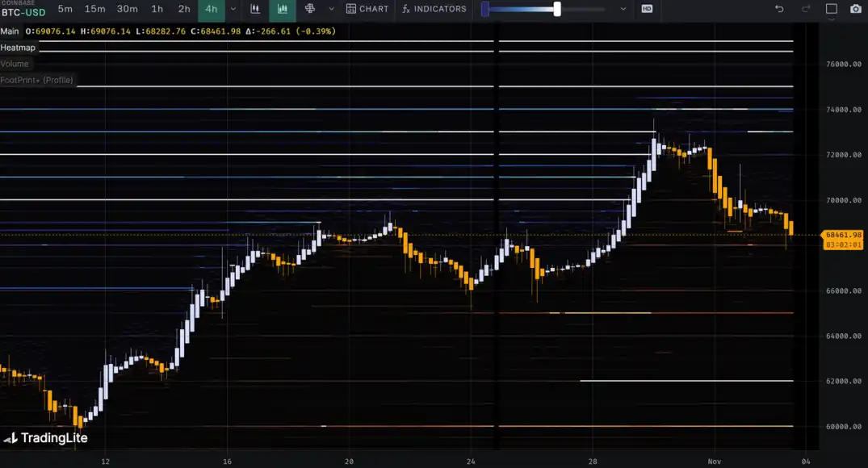Image resolution: width=868 pixels, height=468 pixels.
Task: Expand the heatmap slider dropdown arrow
Action: tap(623, 9)
